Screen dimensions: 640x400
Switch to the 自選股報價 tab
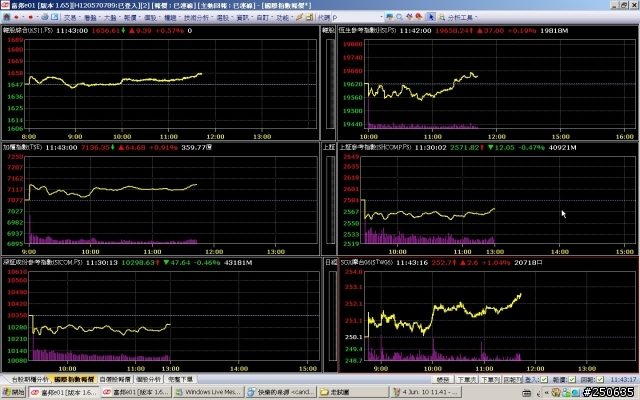115,379
